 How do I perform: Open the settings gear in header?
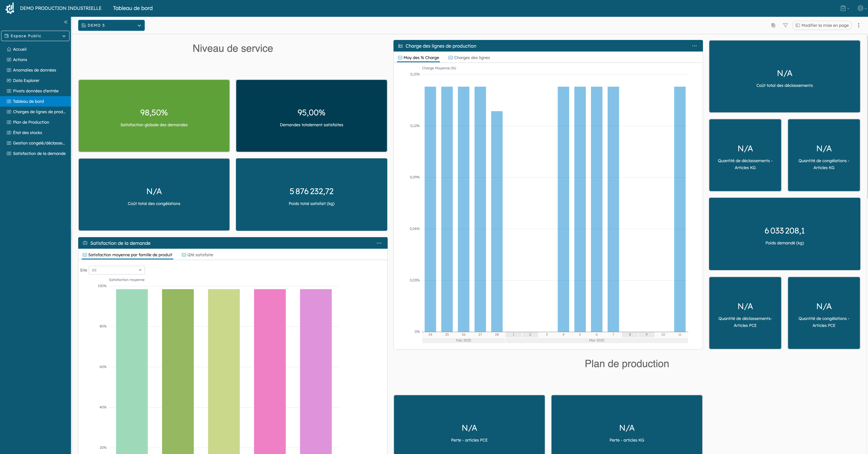(860, 8)
